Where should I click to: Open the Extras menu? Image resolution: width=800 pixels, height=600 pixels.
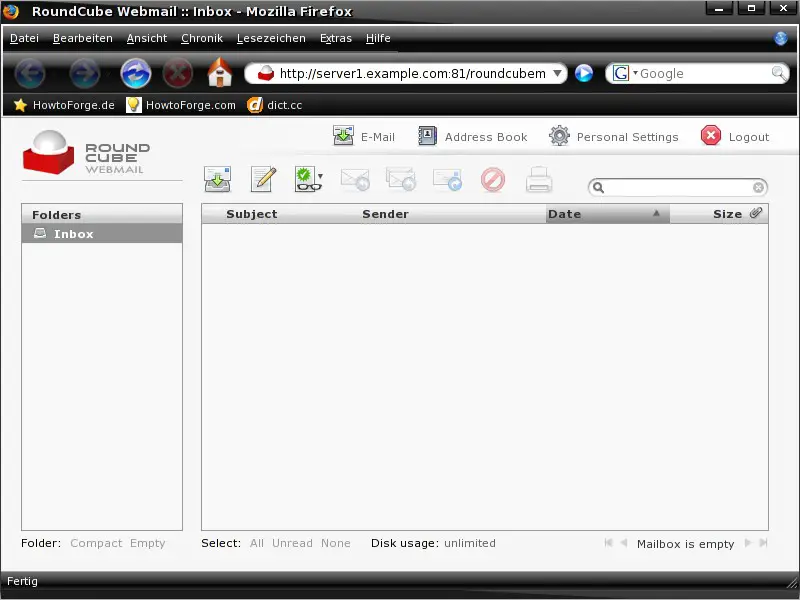pos(336,38)
